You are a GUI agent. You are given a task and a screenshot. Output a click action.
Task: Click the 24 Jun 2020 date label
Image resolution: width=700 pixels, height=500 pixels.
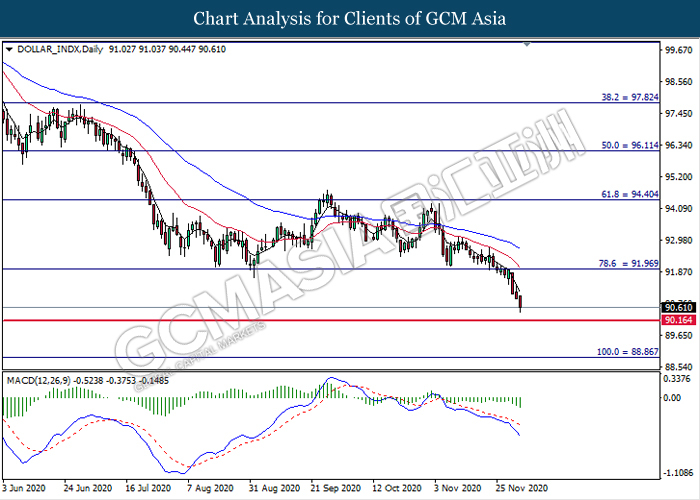[x=88, y=488]
